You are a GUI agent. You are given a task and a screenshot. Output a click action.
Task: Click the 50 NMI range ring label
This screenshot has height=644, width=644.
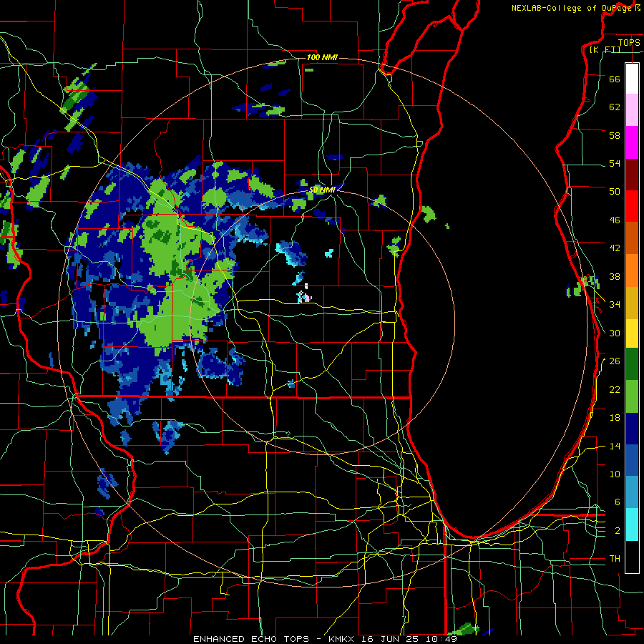coord(323,190)
